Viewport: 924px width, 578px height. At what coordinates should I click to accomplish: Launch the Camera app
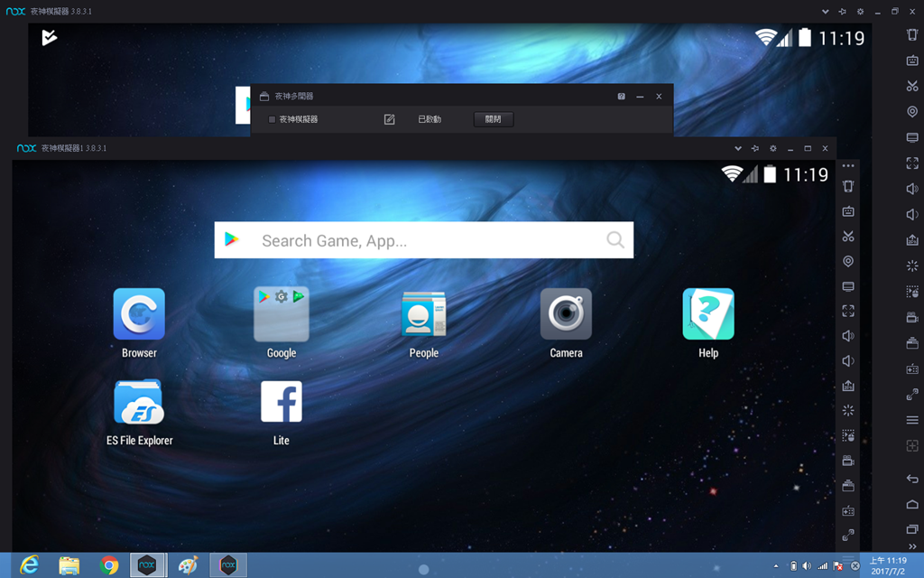click(x=566, y=314)
